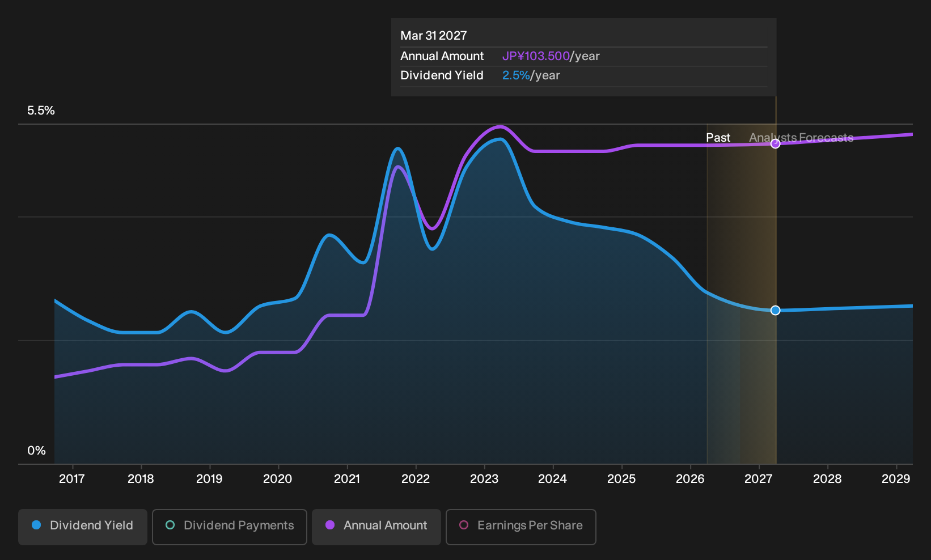This screenshot has width=931, height=560.
Task: Click the Mar 31 2027 tooltip date
Action: [434, 36]
